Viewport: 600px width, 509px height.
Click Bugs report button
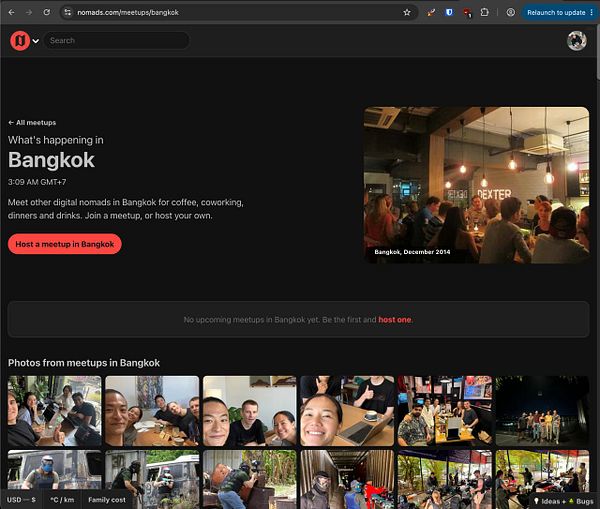pos(582,501)
